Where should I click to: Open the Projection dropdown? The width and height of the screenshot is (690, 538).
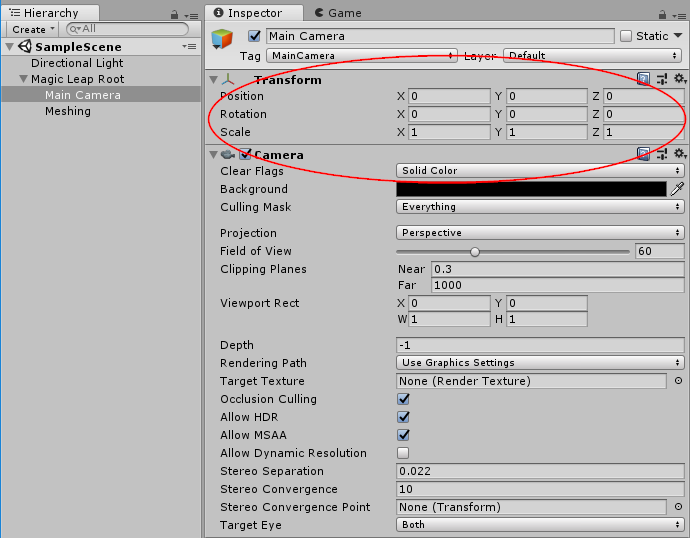pos(540,233)
